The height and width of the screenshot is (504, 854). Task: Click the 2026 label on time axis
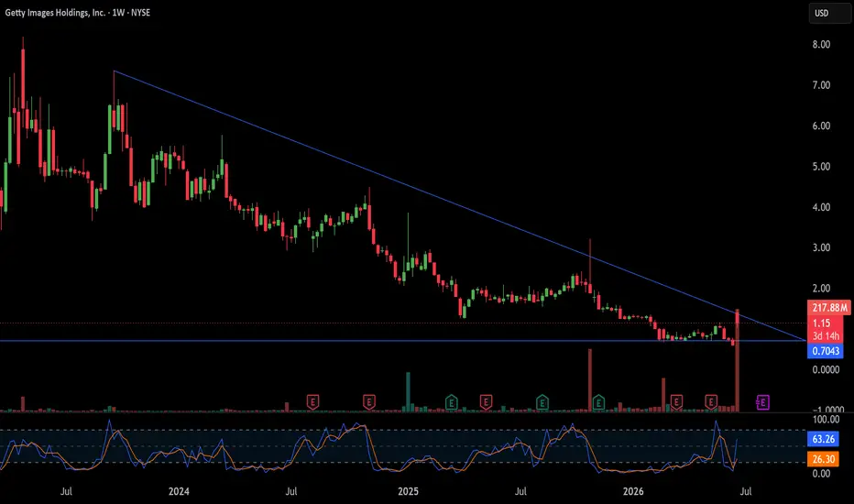(x=633, y=491)
